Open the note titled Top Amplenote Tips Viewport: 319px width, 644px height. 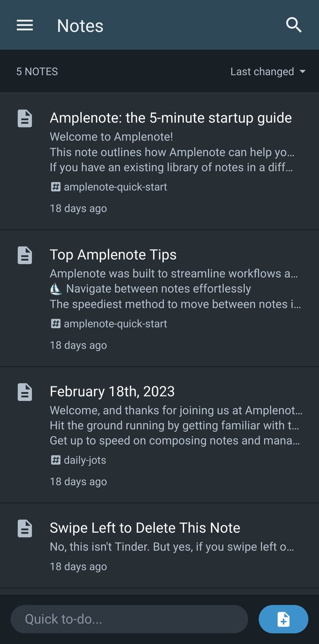pos(113,255)
